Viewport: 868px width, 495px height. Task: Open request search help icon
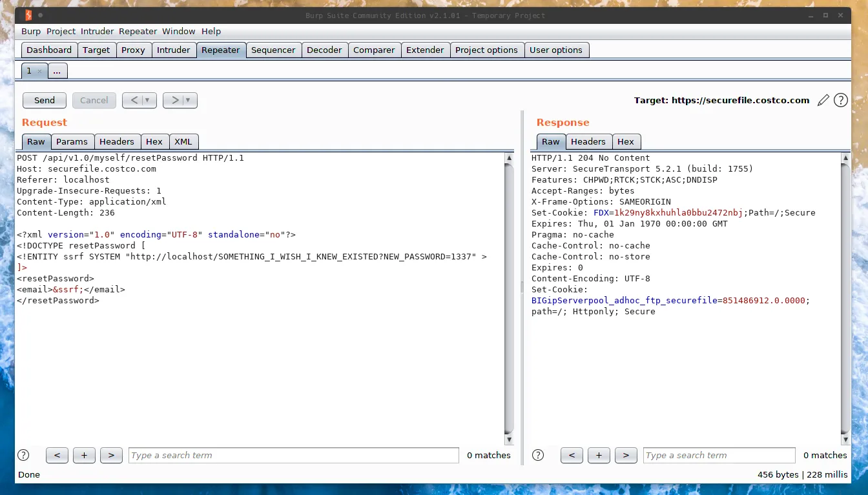[23, 455]
